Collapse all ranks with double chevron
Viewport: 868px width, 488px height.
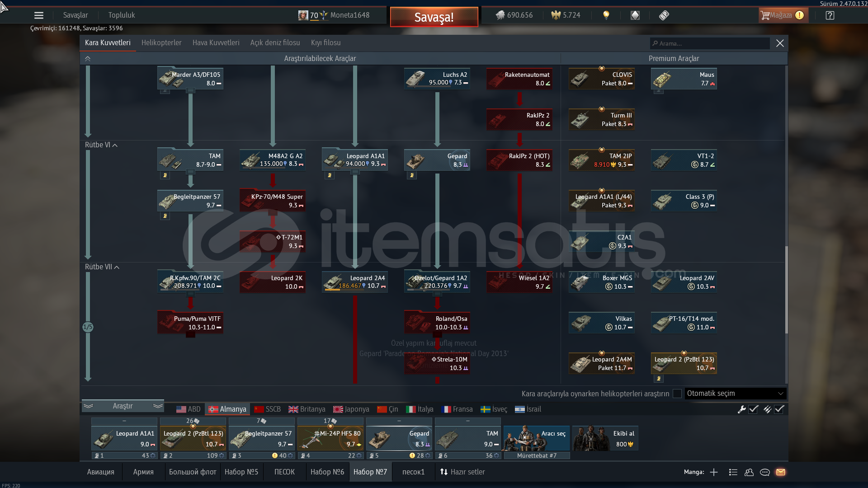point(88,59)
